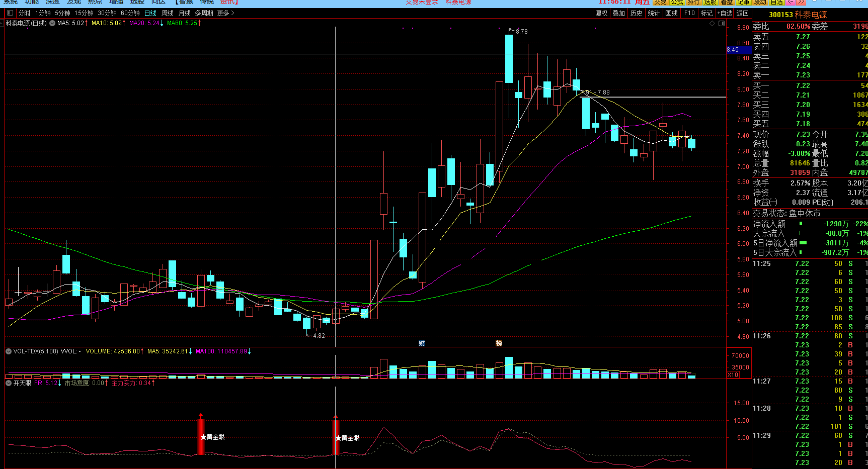Select the 5分钟 period
Image resolution: width=868 pixels, height=469 pixels.
click(62, 13)
